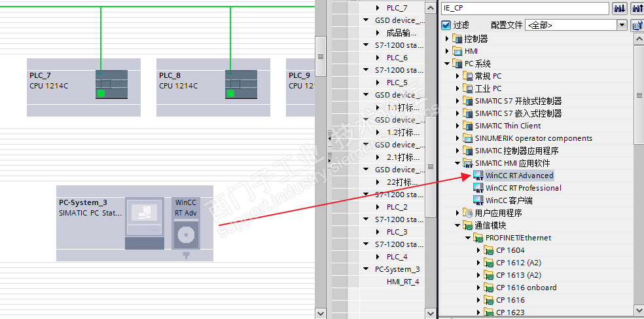The height and width of the screenshot is (319, 644).
Task: Click the green Ethernet port on PLC_7
Action: tap(101, 93)
